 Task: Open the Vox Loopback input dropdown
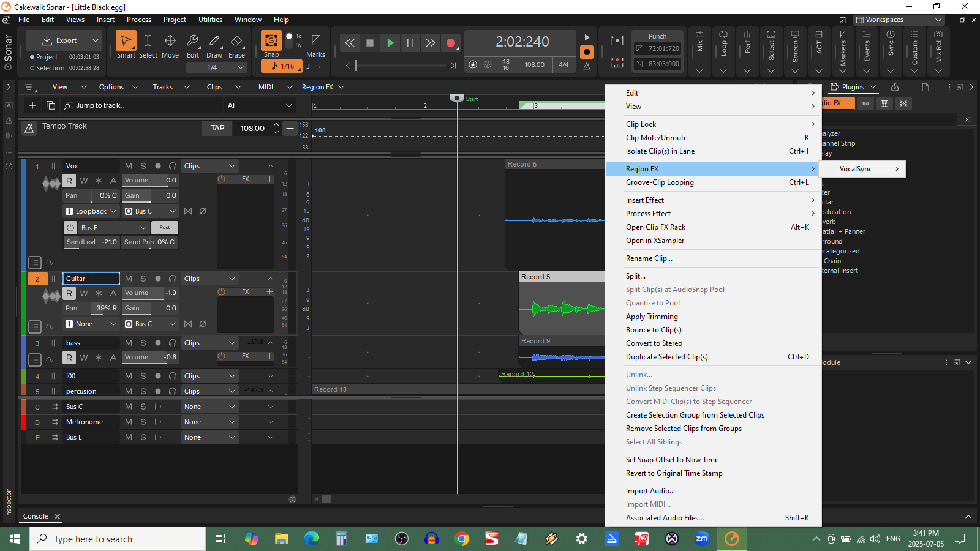(x=91, y=211)
